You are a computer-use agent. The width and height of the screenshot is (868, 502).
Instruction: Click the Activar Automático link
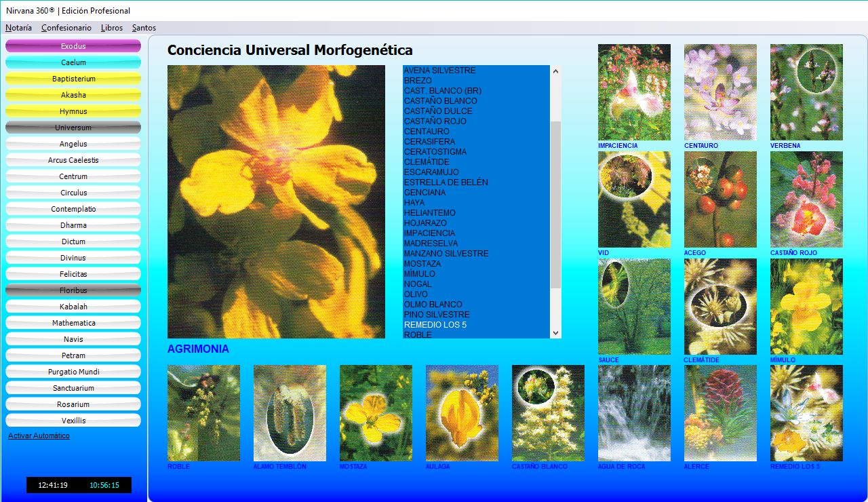point(39,436)
